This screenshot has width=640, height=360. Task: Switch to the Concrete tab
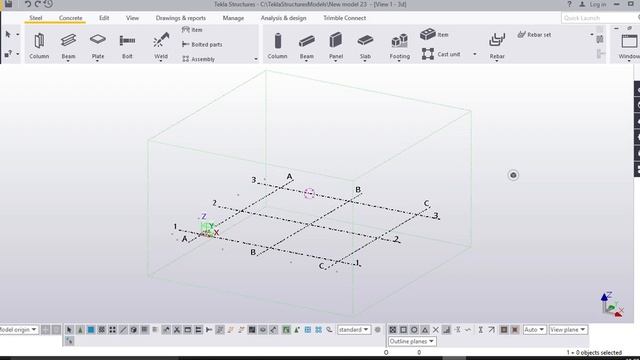[70, 18]
